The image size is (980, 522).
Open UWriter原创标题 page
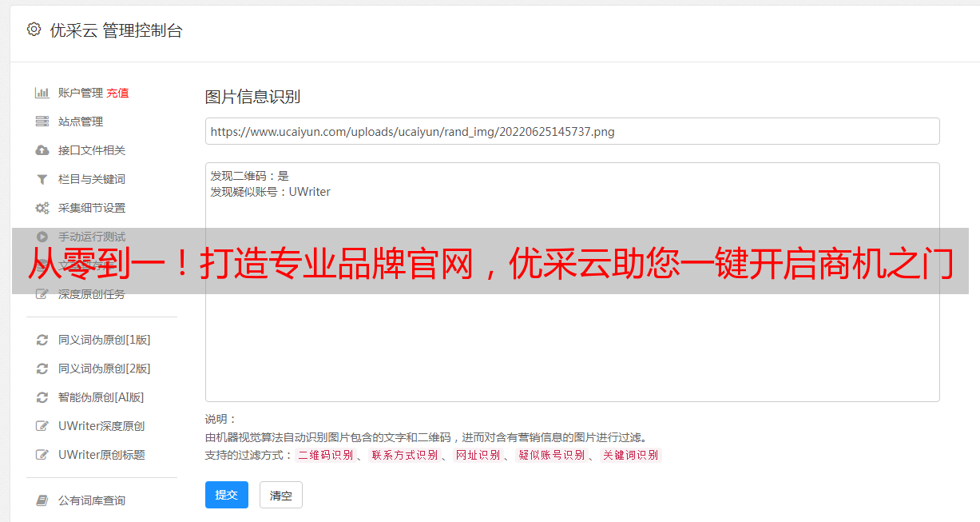pyautogui.click(x=101, y=455)
